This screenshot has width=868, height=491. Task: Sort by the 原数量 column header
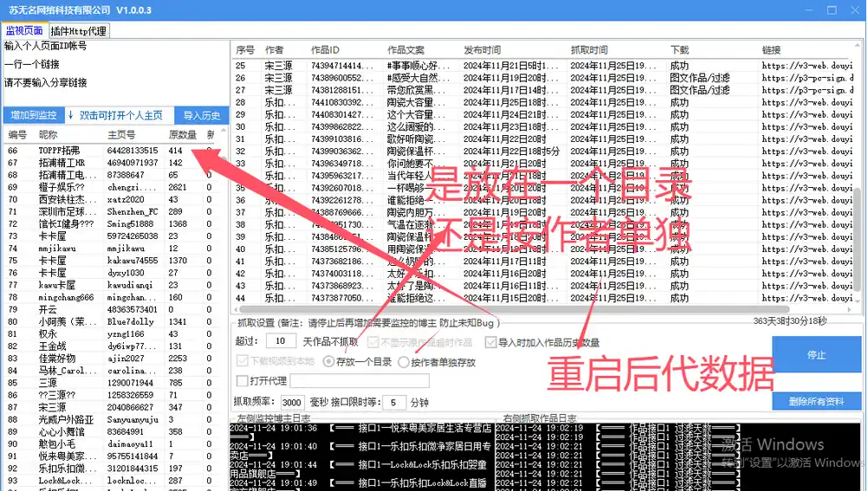[x=182, y=135]
